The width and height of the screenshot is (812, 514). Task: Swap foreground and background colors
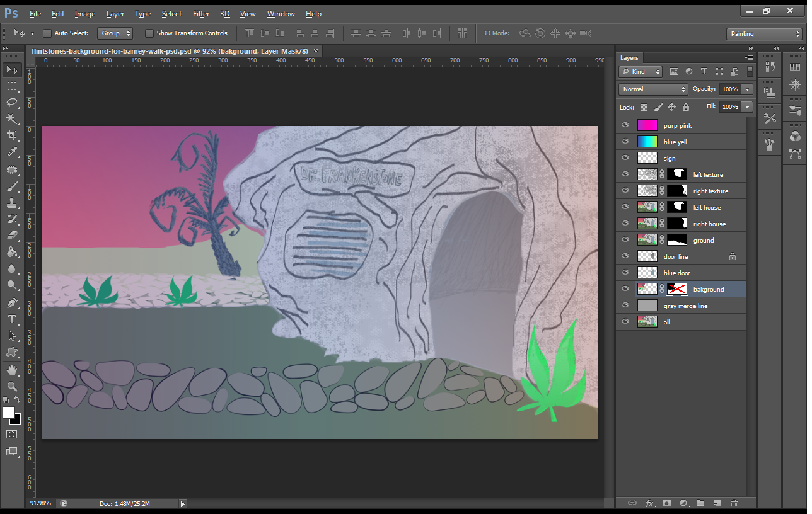click(17, 400)
